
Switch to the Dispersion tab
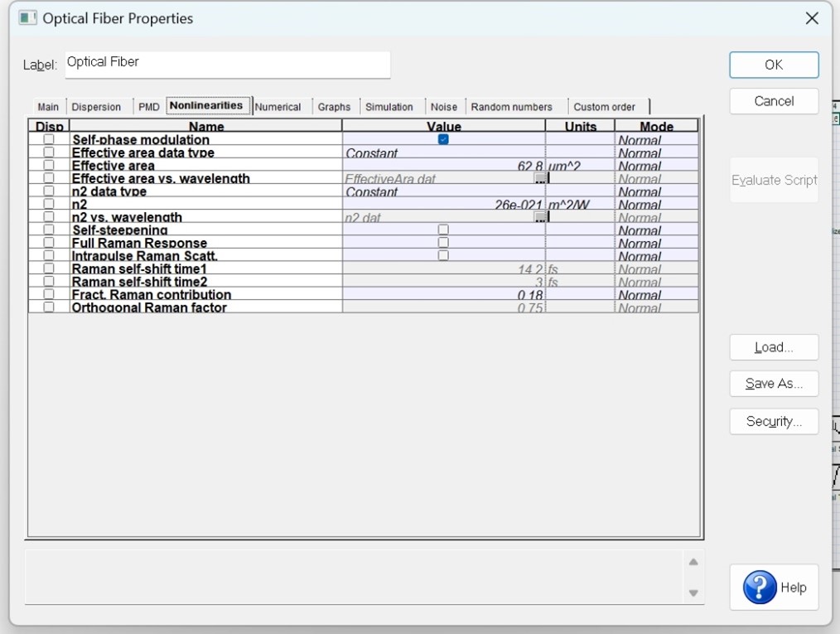96,107
